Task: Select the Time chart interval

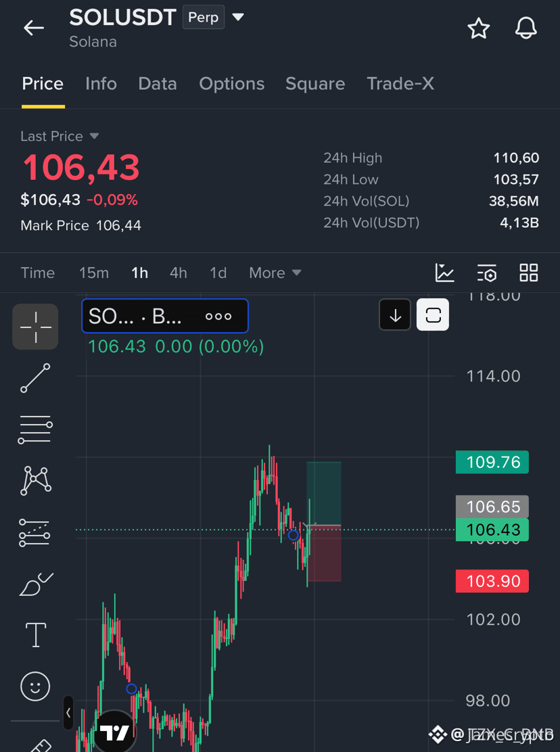Action: point(37,273)
